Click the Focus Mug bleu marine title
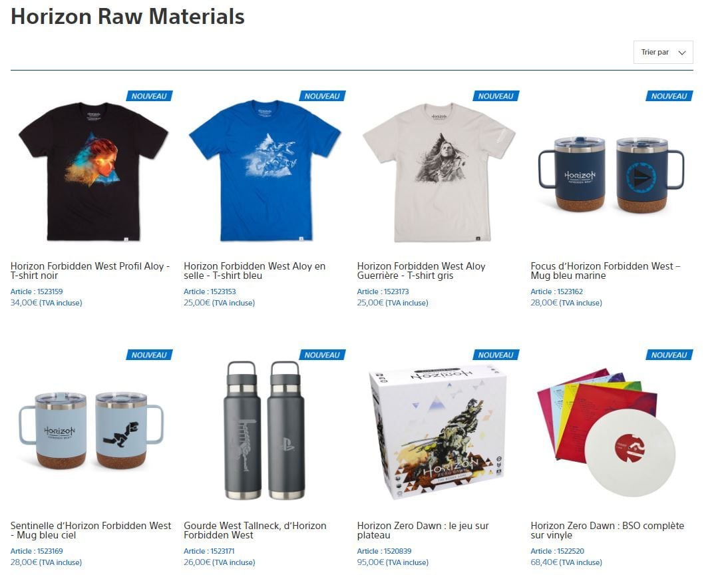The height and width of the screenshot is (577, 728). [606, 271]
